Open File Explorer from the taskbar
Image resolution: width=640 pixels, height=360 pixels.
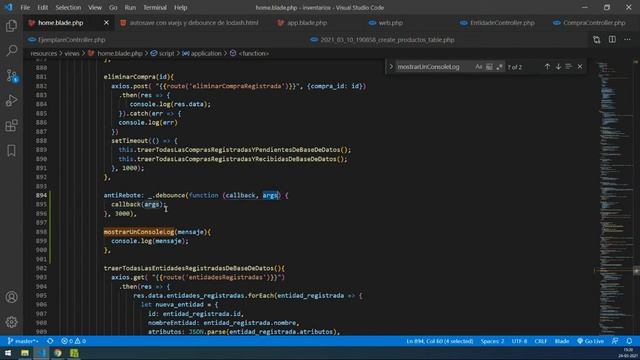pos(25,353)
